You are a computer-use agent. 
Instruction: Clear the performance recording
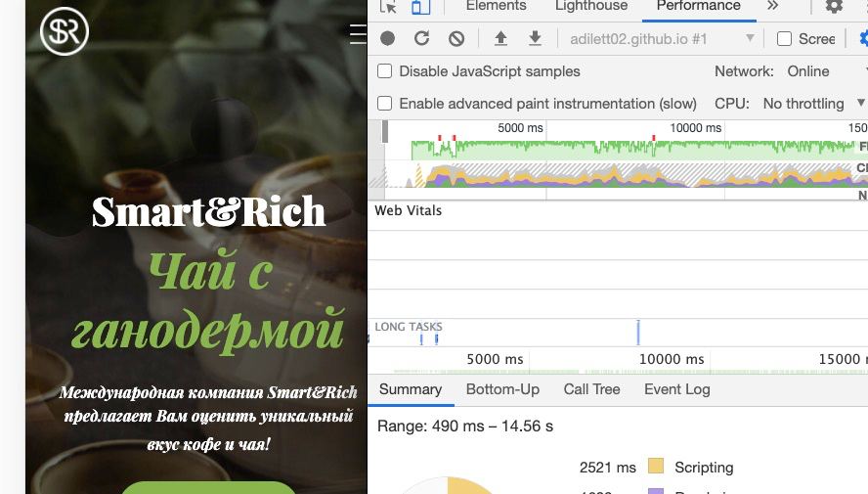click(x=456, y=39)
